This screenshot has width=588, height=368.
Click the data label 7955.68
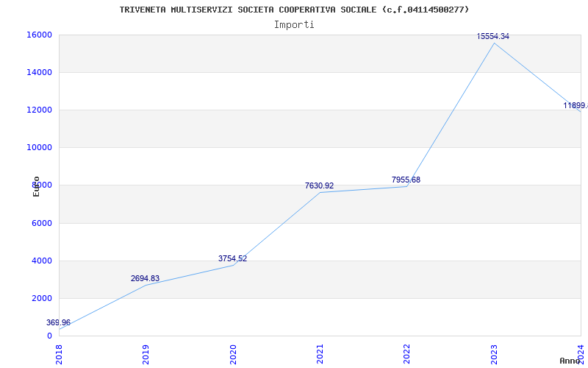point(406,180)
